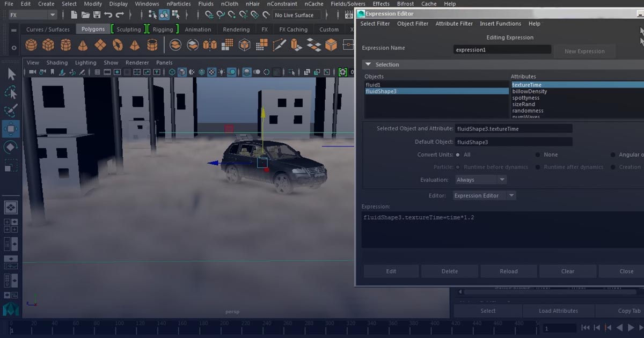Screen dimensions: 644x338
Task: Activate the Select tool in the left toolbar
Action: click(12, 74)
